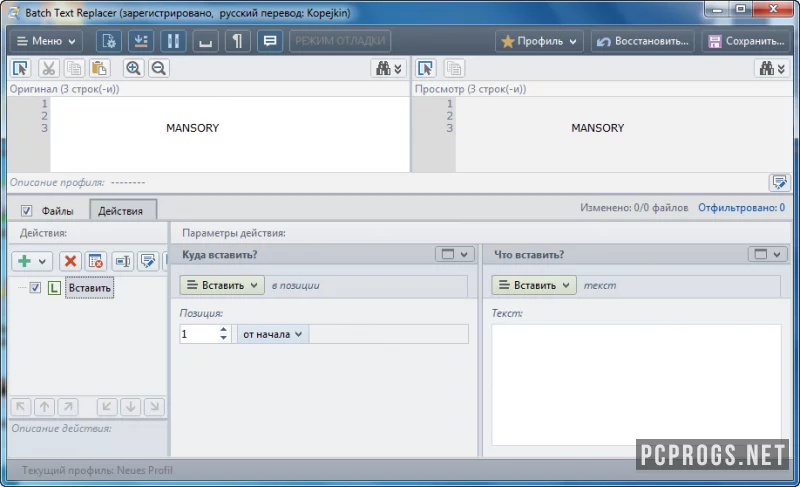Screen dimensions: 800x487
Task: Select the Вставить action in the list
Action: (x=89, y=288)
